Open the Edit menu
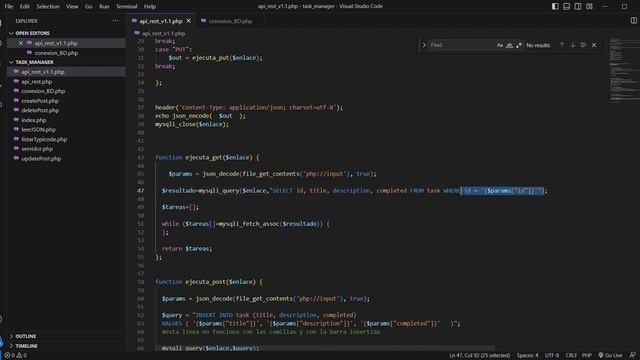640x360 pixels. [x=25, y=6]
